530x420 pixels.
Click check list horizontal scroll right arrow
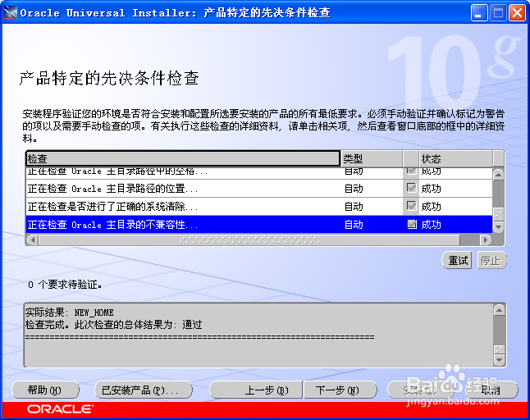tap(486, 240)
